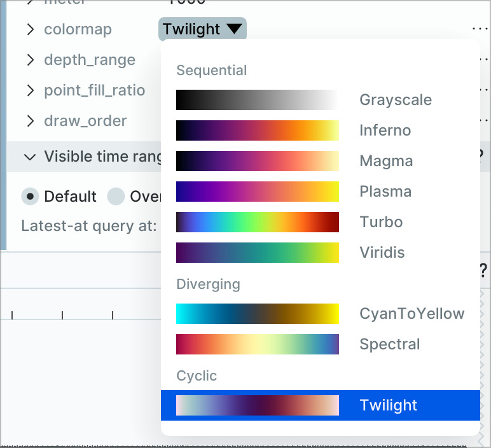The image size is (491, 448).
Task: Select Plasma from the colormap list
Action: [385, 192]
